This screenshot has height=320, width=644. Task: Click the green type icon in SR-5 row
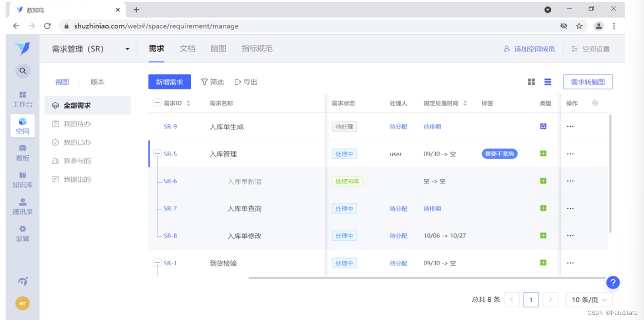pyautogui.click(x=543, y=154)
